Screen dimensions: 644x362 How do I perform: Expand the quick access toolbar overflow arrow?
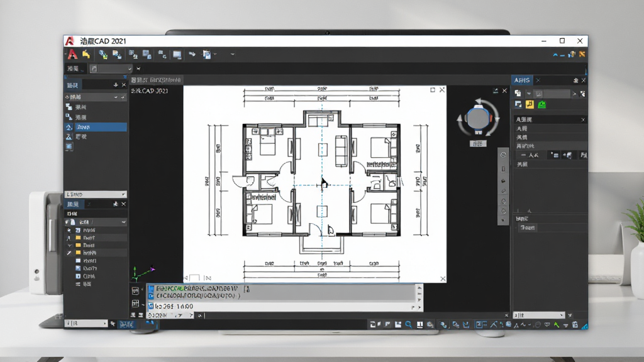233,54
